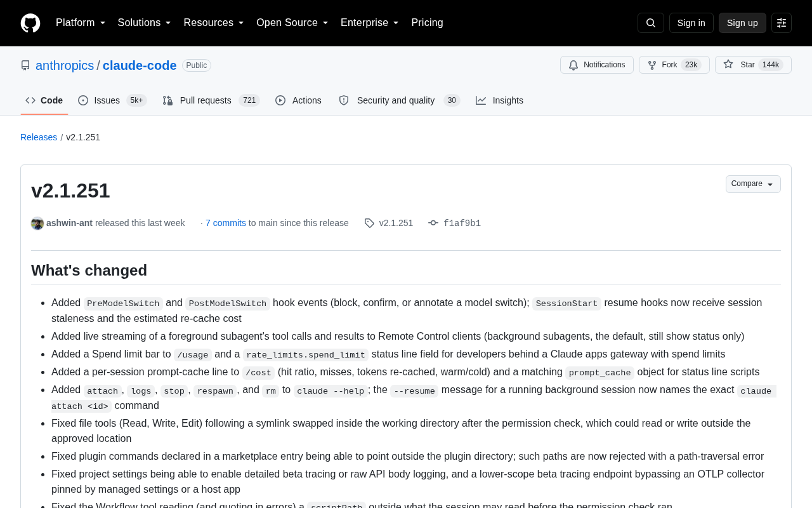
Task: Open the GitHub homepage logo
Action: tap(30, 23)
